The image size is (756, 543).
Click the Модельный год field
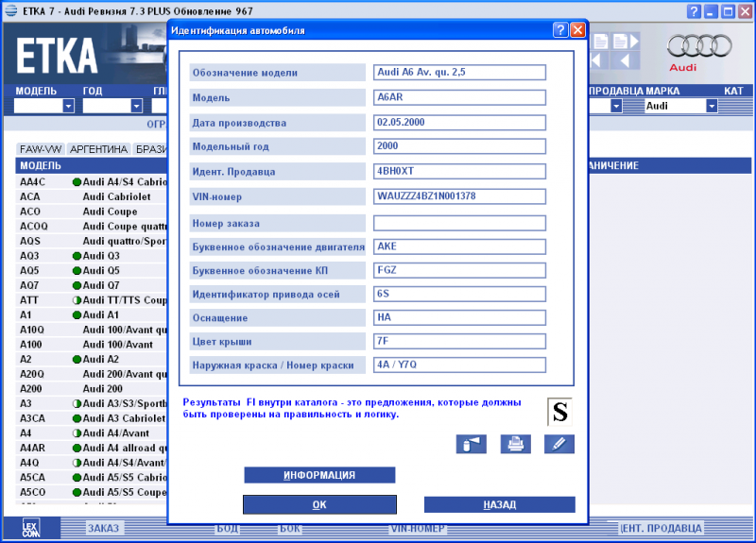point(459,146)
